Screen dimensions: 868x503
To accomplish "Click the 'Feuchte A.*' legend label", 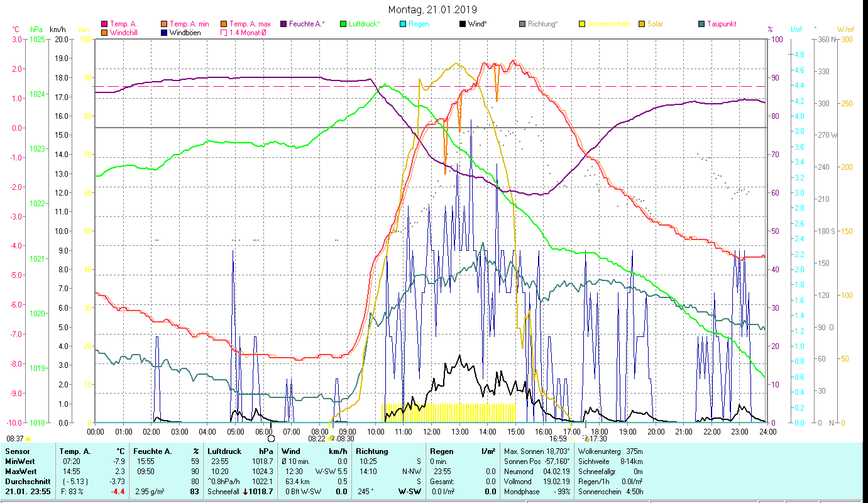I will pyautogui.click(x=307, y=24).
